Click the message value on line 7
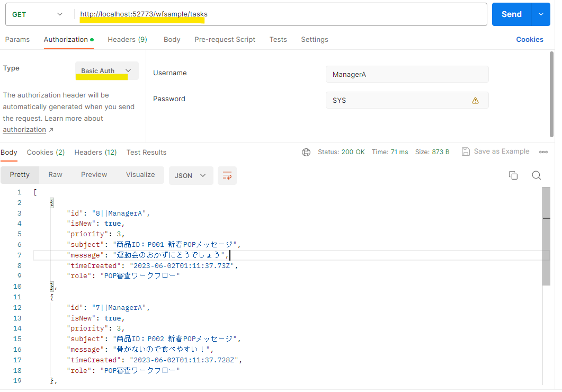Image resolution: width=562 pixels, height=392 pixels. tap(168, 255)
